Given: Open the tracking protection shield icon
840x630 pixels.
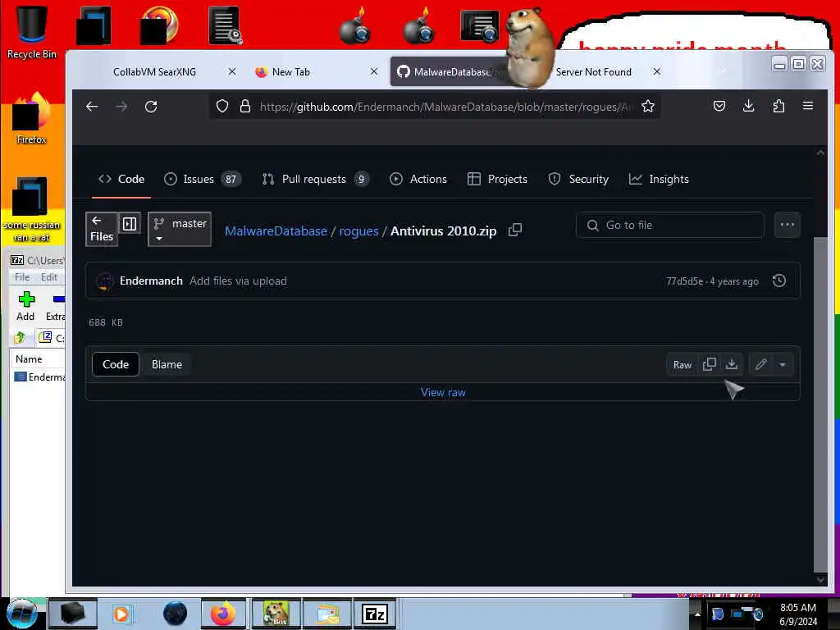Looking at the screenshot, I should (x=221, y=106).
